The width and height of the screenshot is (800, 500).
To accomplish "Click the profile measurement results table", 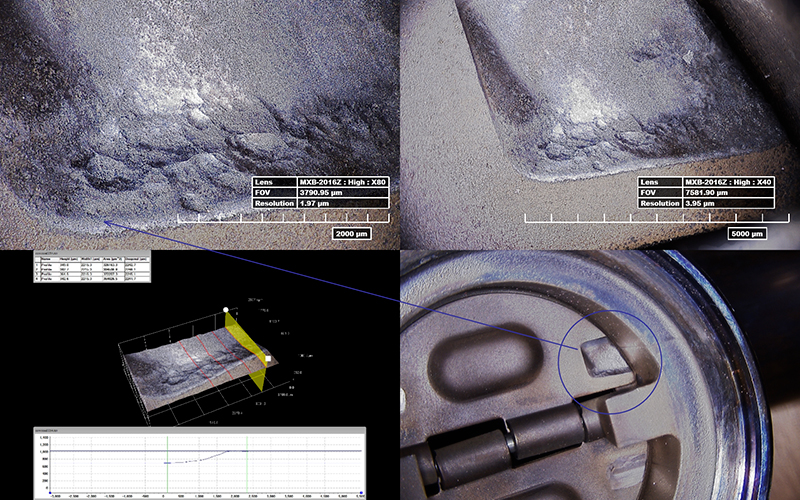I will [x=92, y=267].
